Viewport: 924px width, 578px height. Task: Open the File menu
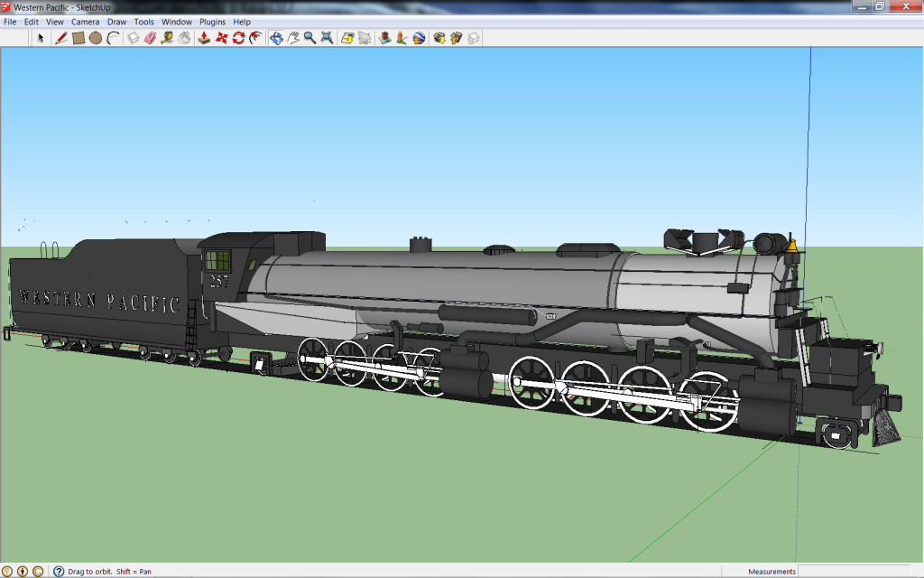(10, 22)
